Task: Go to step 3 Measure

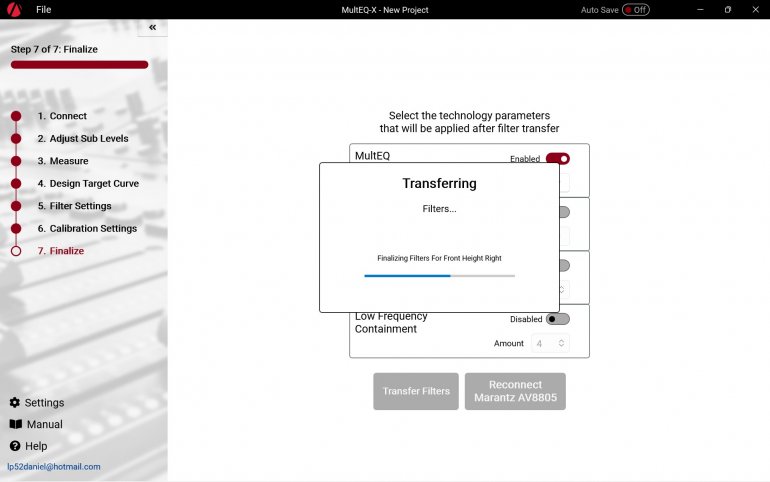Action: coord(63,161)
